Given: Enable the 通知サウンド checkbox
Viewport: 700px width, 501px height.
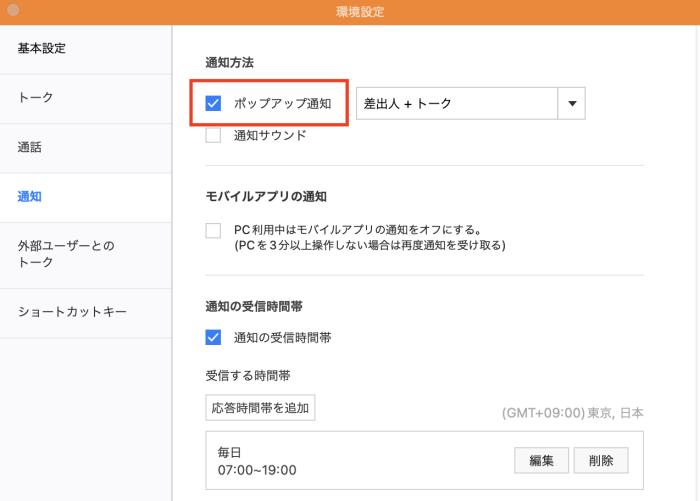Looking at the screenshot, I should [x=213, y=135].
